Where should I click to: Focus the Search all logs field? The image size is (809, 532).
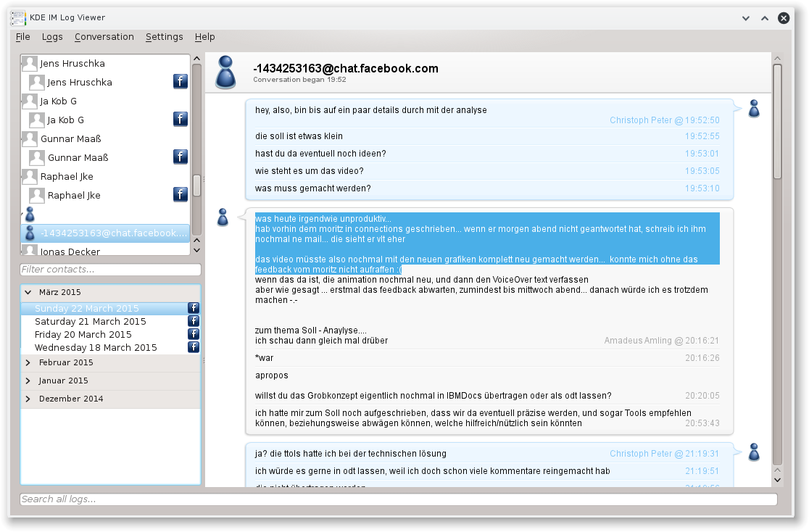point(398,499)
